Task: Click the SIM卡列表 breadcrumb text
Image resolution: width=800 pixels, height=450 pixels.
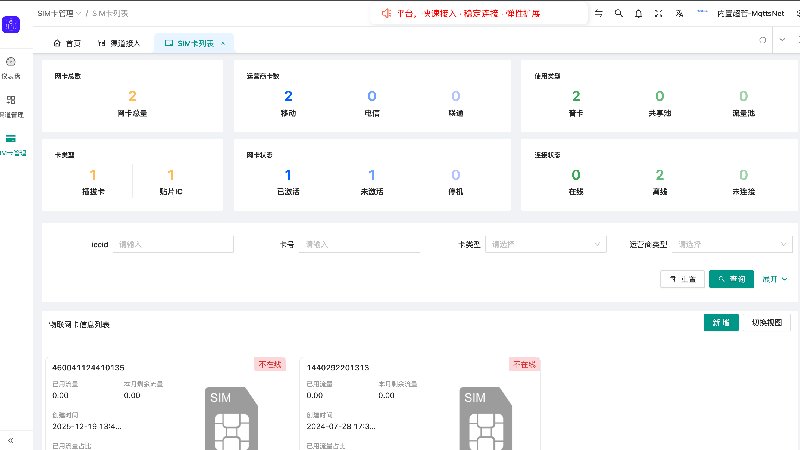Action: pos(110,13)
